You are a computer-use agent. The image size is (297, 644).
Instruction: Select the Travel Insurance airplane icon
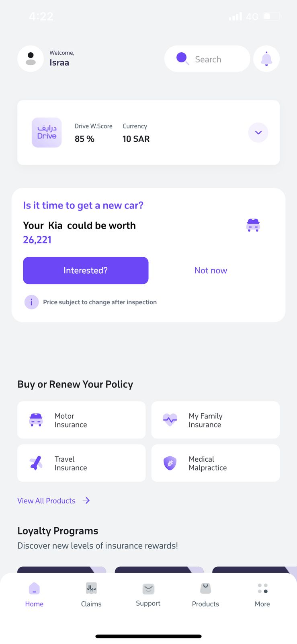pos(36,463)
